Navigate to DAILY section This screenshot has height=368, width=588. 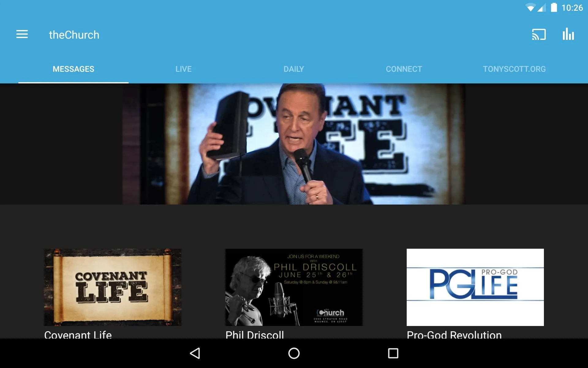[294, 68]
